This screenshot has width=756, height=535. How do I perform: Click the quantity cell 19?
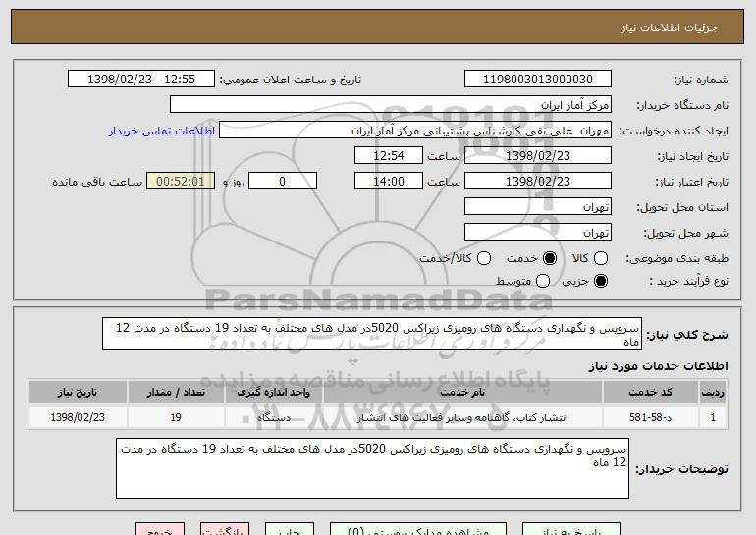tap(176, 417)
